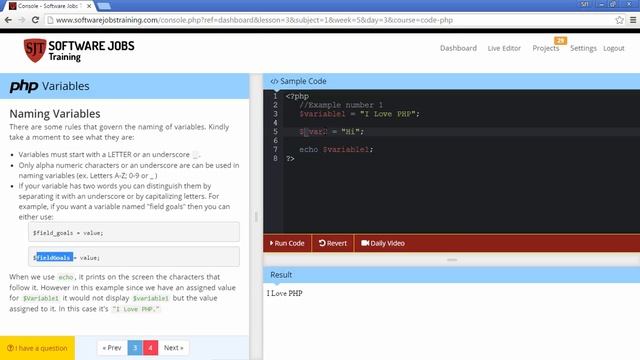Click code line 5 with $var2
640x360 pixels.
[x=331, y=132]
